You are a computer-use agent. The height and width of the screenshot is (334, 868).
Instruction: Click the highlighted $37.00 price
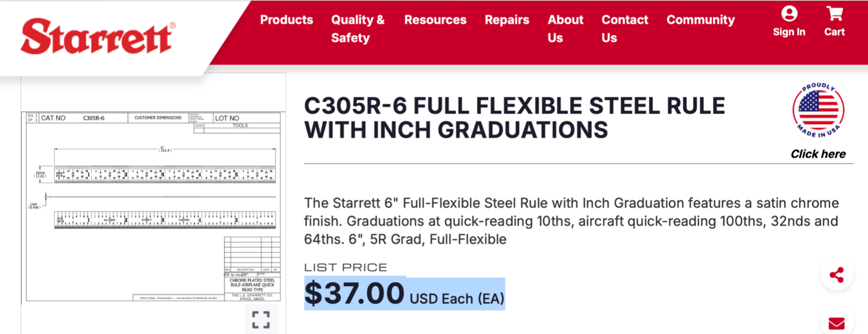coord(354,294)
